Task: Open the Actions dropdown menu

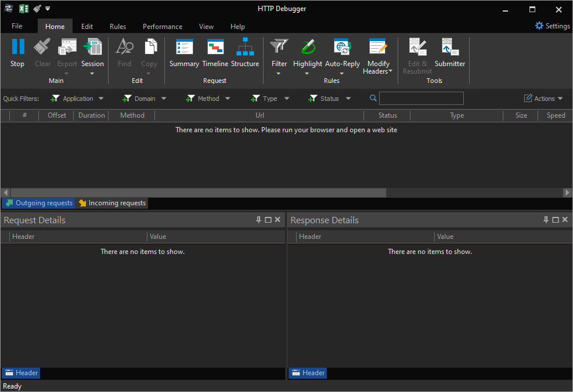Action: pos(544,99)
